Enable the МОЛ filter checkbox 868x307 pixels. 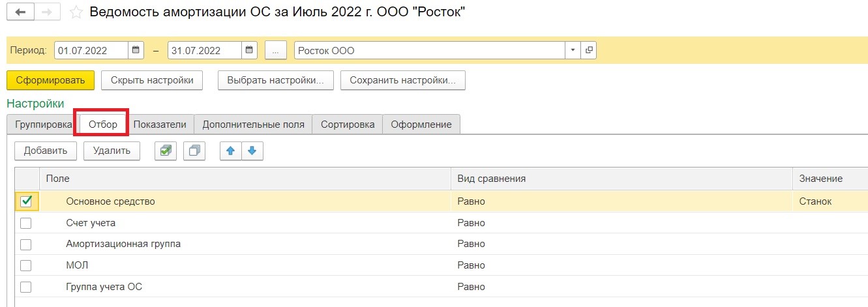pyautogui.click(x=26, y=265)
